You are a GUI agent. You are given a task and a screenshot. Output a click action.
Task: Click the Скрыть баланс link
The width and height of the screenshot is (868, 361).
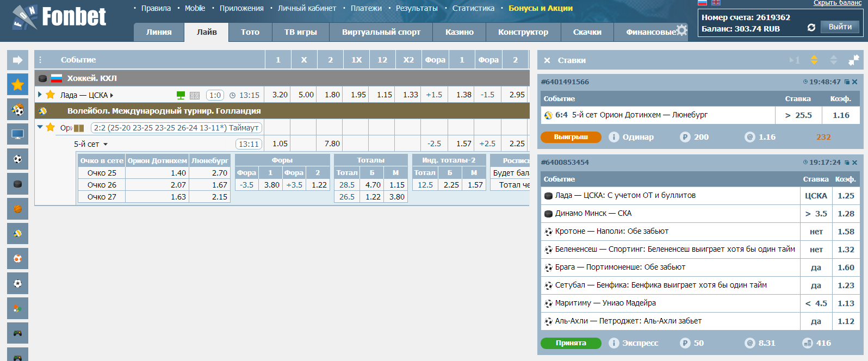click(x=837, y=3)
